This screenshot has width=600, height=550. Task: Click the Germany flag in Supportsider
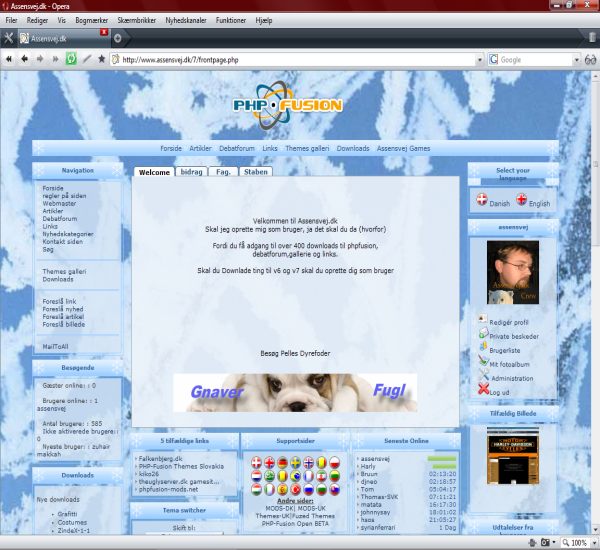(x=282, y=463)
